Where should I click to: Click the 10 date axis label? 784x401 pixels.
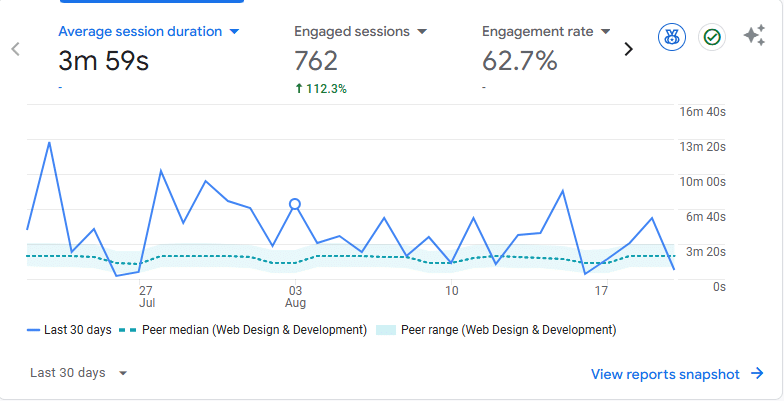click(x=452, y=291)
